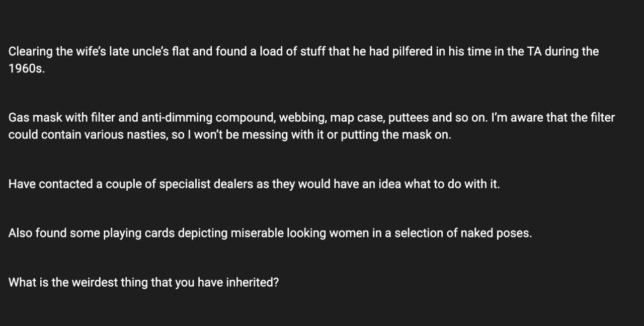Image resolution: width=644 pixels, height=326 pixels.
Task: Click the sentence starting "Also found some playing cards"
Action: click(270, 233)
